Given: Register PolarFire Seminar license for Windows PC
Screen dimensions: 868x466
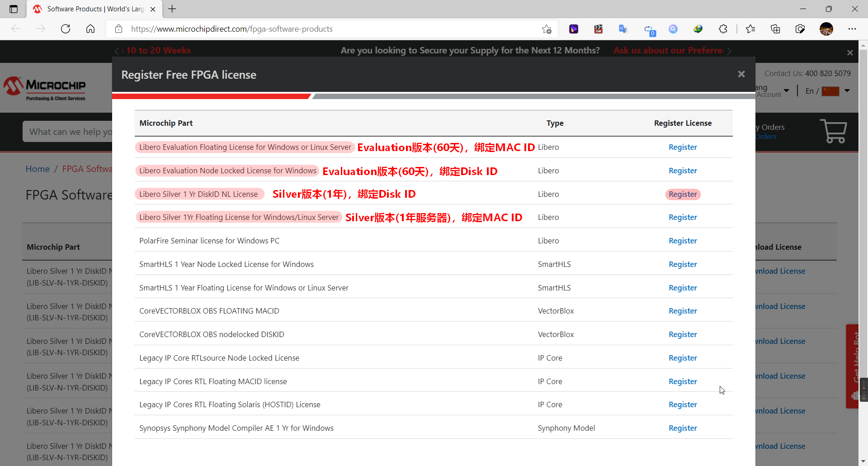Looking at the screenshot, I should [683, 241].
